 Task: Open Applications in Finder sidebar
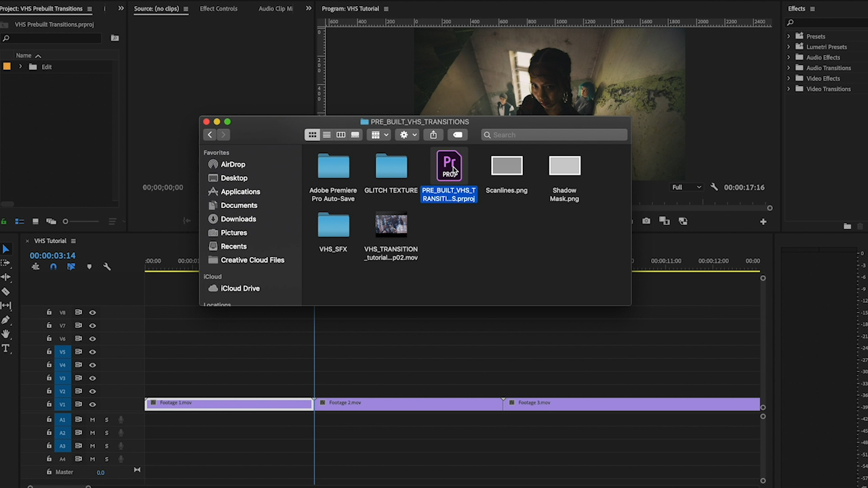coord(240,192)
